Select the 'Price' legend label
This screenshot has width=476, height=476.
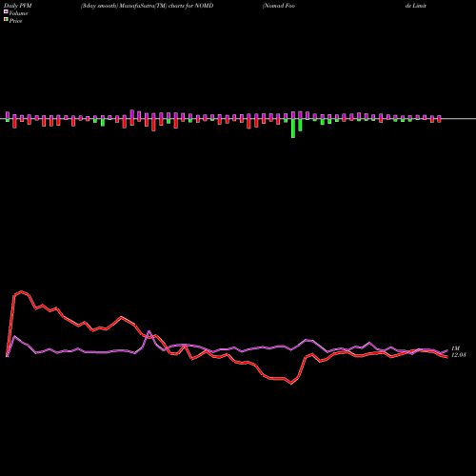point(15,21)
